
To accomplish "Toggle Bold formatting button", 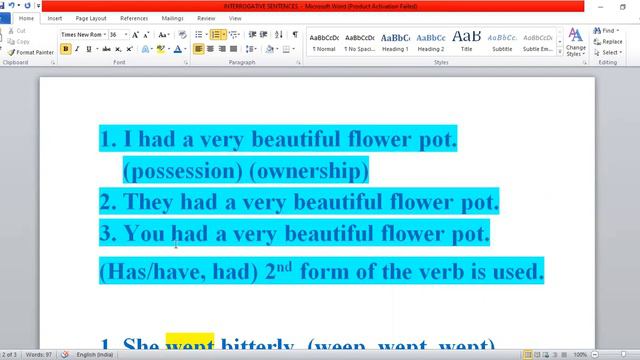I will [x=65, y=49].
